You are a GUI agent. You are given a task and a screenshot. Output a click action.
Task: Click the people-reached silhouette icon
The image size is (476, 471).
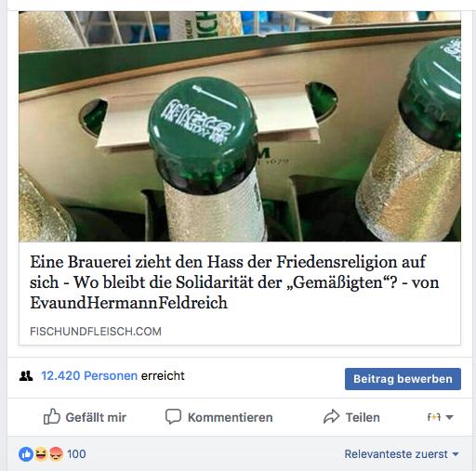[26, 375]
